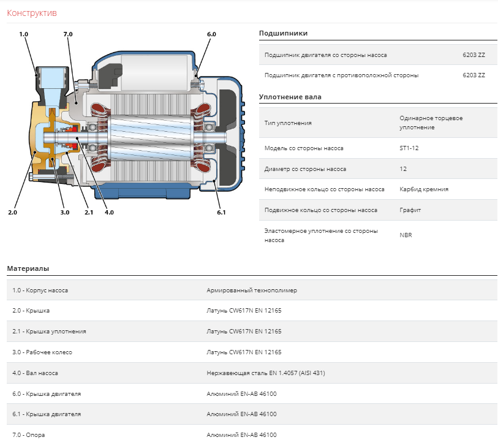Image resolution: width=498 pixels, height=448 pixels.
Task: Click the 3.0 - Рабочее колесо row
Action: pos(252,352)
